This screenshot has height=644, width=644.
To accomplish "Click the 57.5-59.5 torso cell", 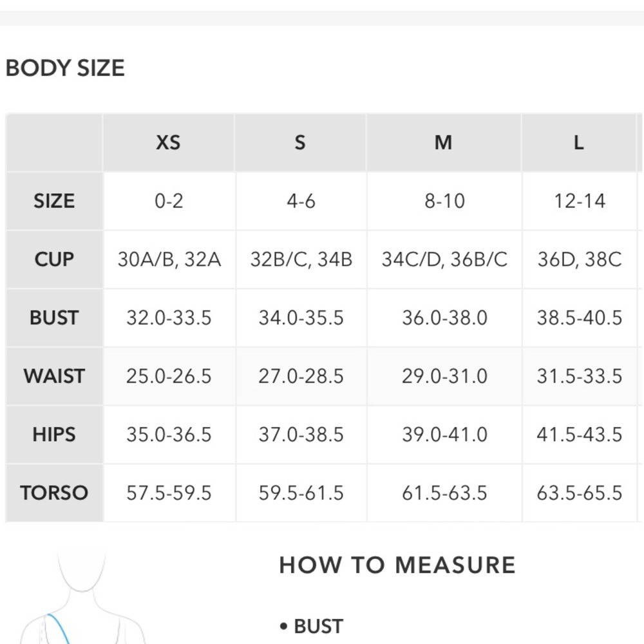I will (169, 493).
